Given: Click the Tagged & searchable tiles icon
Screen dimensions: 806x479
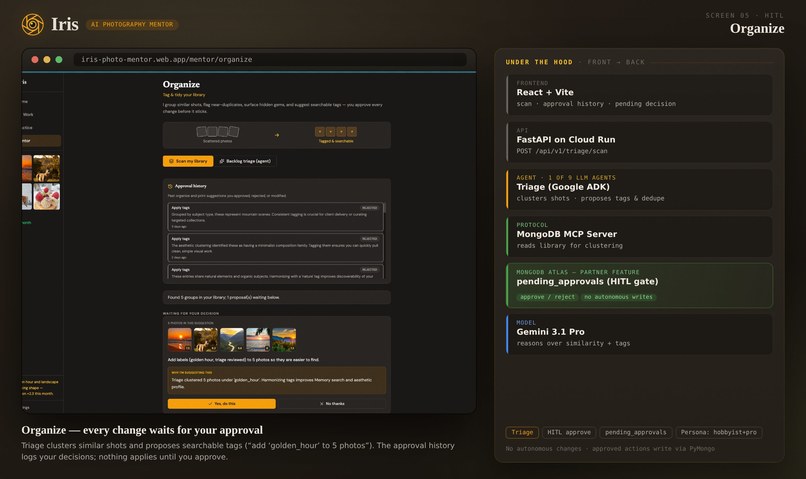Looking at the screenshot, I should pyautogui.click(x=336, y=132).
